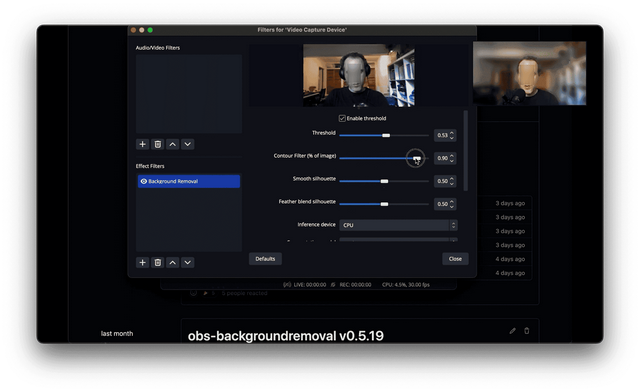Delete audio/video filter using trash icon
640x392 pixels.
coord(158,144)
